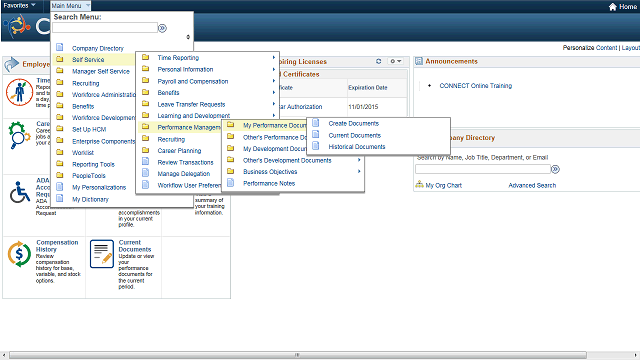640x360 pixels.
Task: Click the Review Transactions document icon
Action: (145, 162)
